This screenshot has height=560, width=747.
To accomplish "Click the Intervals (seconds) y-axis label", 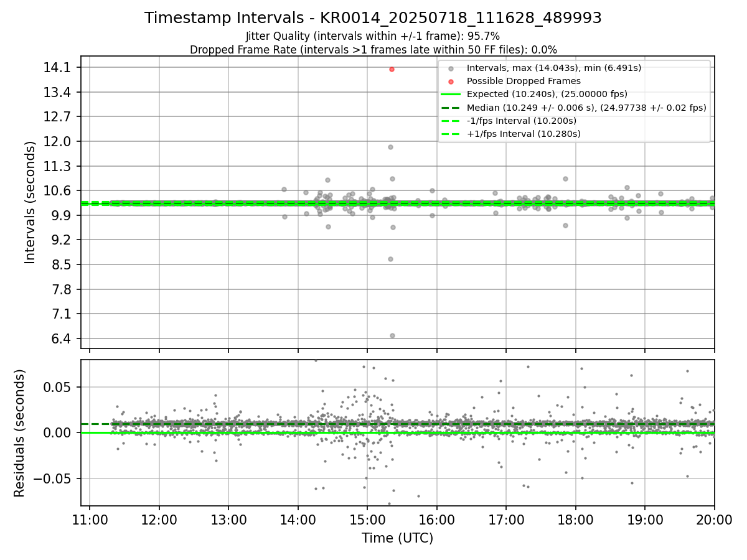I will pyautogui.click(x=31, y=202).
